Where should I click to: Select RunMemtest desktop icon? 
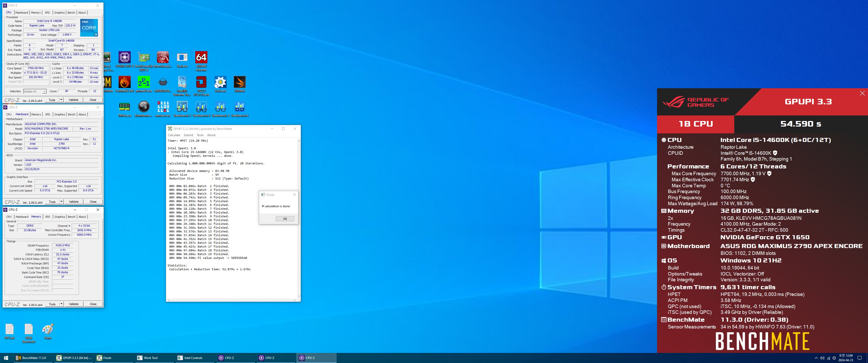pyautogui.click(x=144, y=109)
